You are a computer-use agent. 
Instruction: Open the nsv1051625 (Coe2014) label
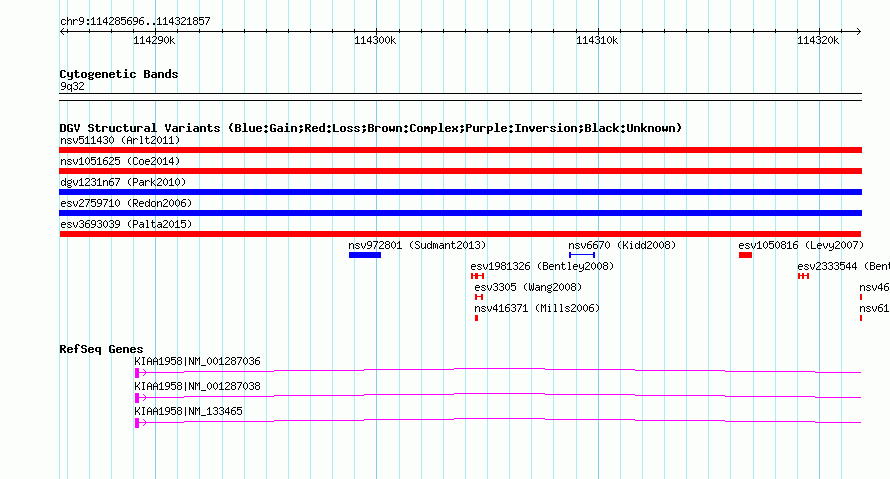(120, 161)
